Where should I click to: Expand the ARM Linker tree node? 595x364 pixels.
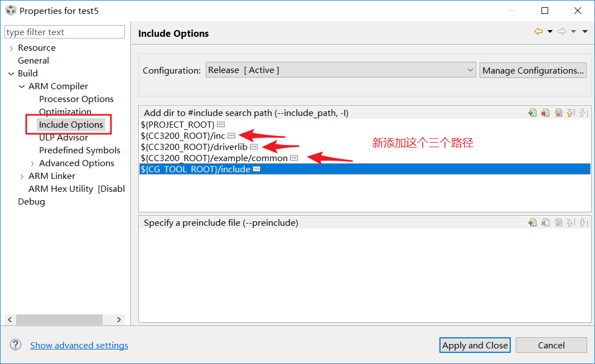click(22, 176)
